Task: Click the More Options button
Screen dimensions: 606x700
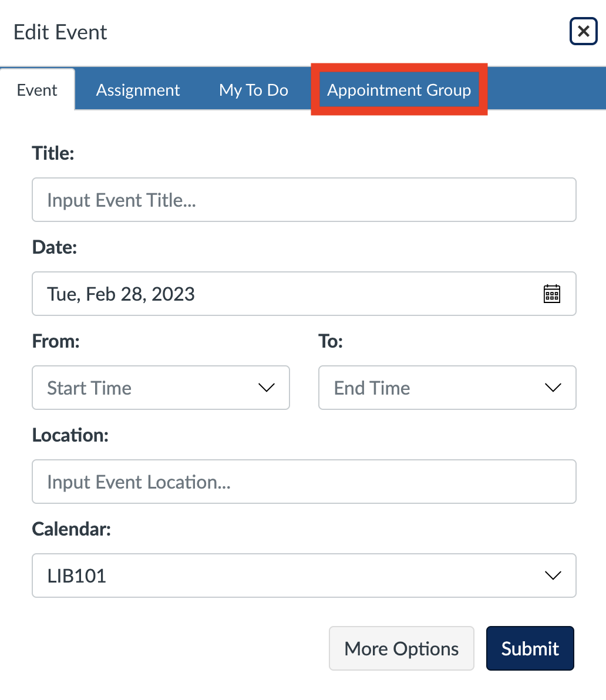Action: 402,648
